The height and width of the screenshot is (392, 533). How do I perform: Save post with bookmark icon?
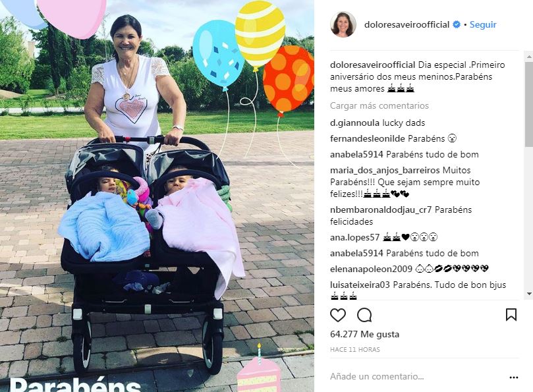click(x=511, y=315)
